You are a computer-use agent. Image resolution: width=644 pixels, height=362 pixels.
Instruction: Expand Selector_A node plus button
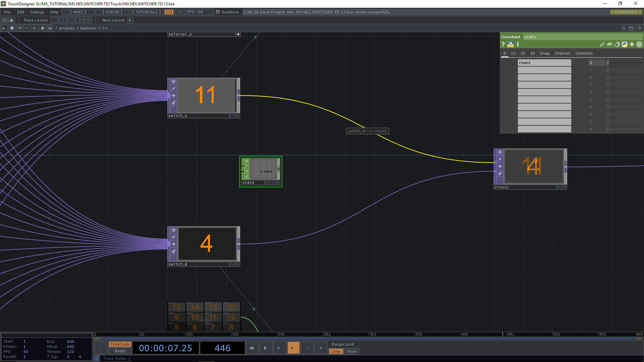coord(238,34)
